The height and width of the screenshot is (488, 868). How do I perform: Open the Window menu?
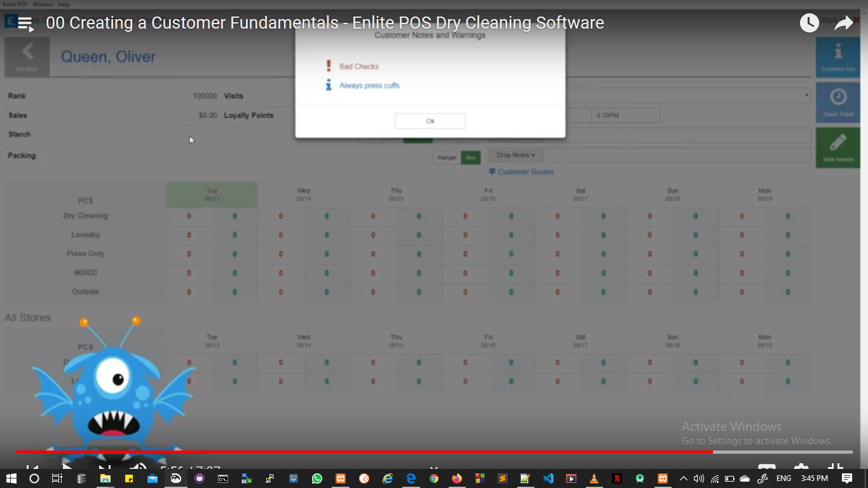tap(43, 4)
